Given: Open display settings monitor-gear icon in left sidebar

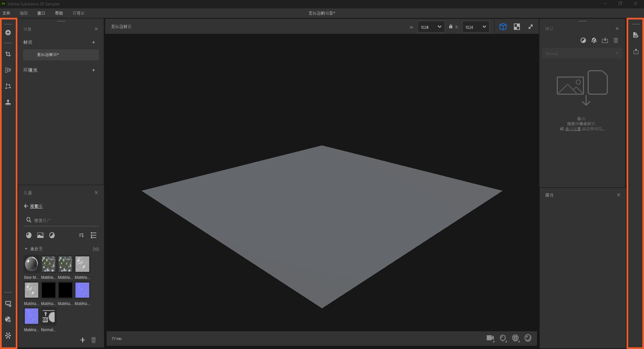Looking at the screenshot, I should tap(8, 304).
